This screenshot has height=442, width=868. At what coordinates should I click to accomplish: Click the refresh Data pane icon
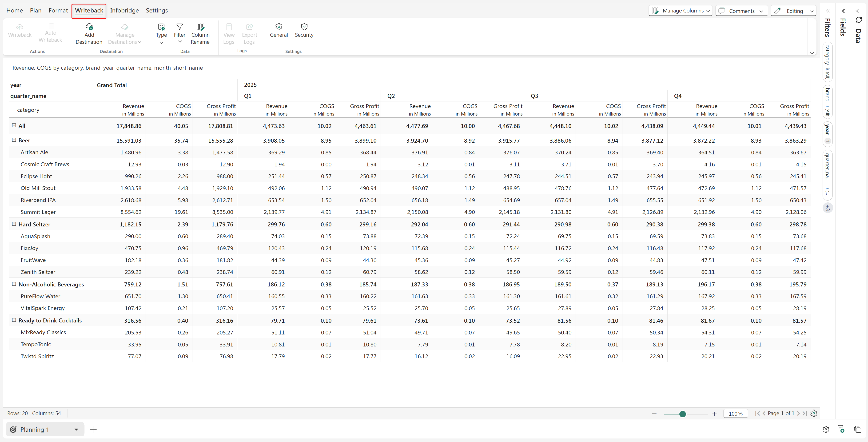pos(859,20)
